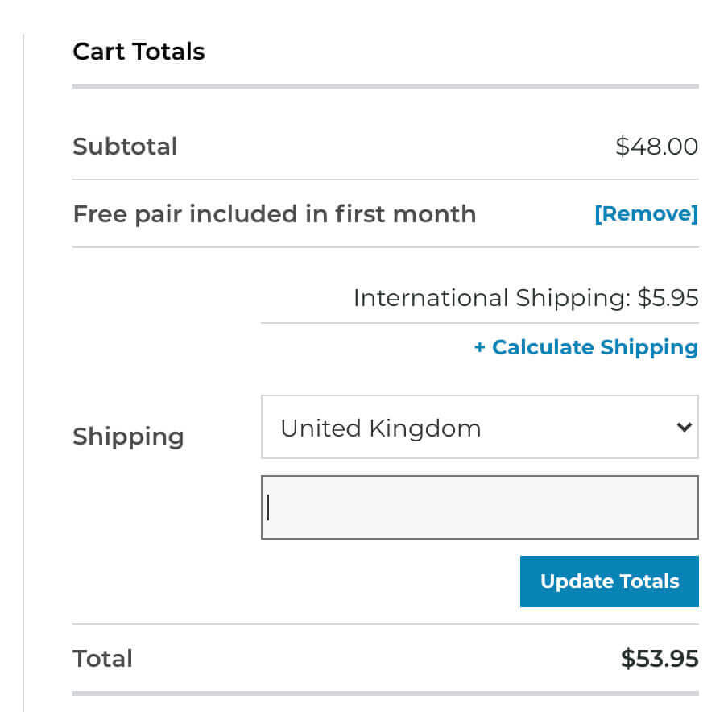Click the separator above the Total row
Image resolution: width=728 pixels, height=712 pixels.
point(385,623)
